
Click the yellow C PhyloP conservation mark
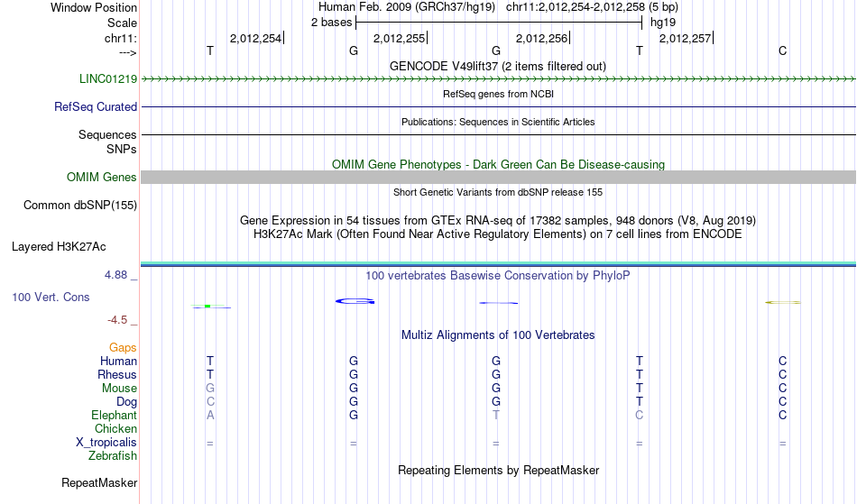(x=783, y=302)
